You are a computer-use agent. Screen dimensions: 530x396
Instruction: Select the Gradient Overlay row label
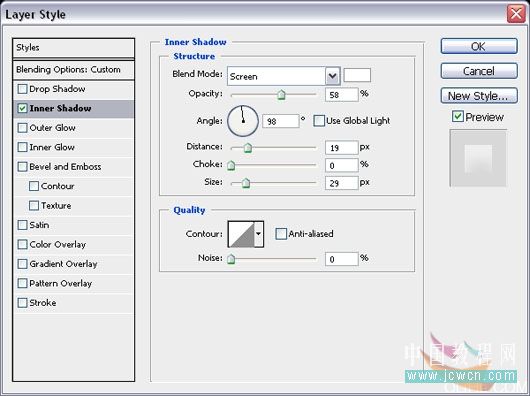(x=63, y=264)
